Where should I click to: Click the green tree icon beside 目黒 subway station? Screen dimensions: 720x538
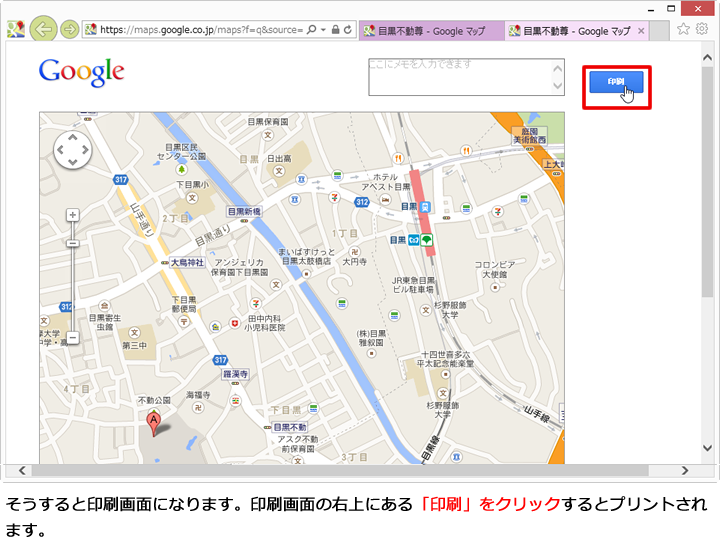click(x=427, y=240)
